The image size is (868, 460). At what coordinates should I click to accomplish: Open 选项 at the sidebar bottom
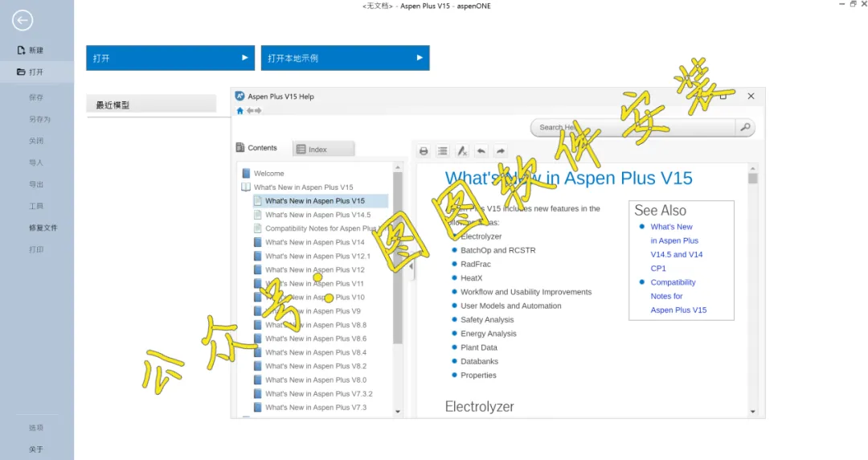[x=36, y=428]
